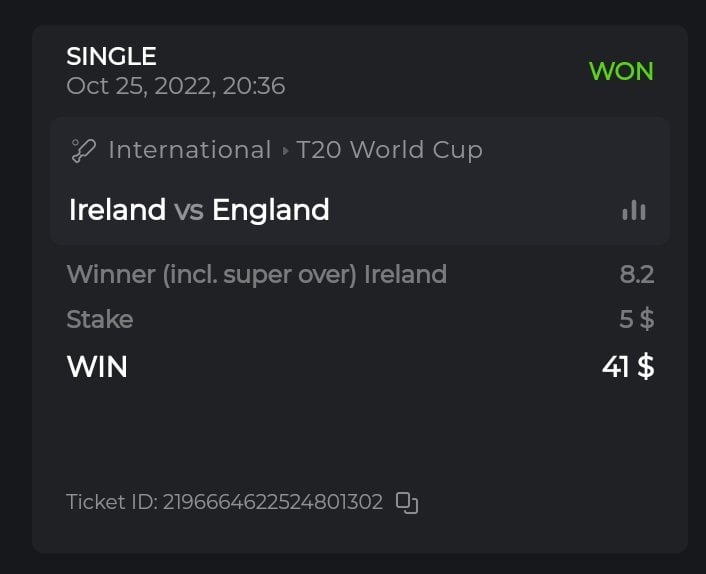Click breadcrumb arrow before T20 World Cup
706x574 pixels.
(x=285, y=151)
